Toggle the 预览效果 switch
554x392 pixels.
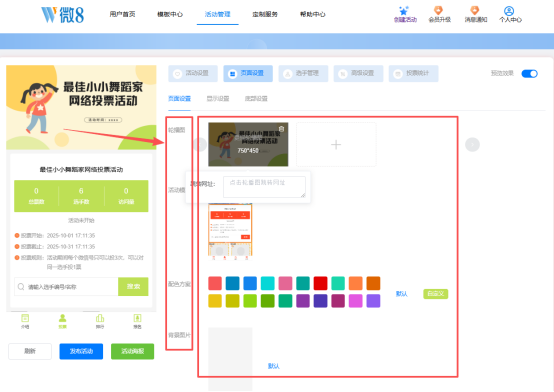coord(530,74)
